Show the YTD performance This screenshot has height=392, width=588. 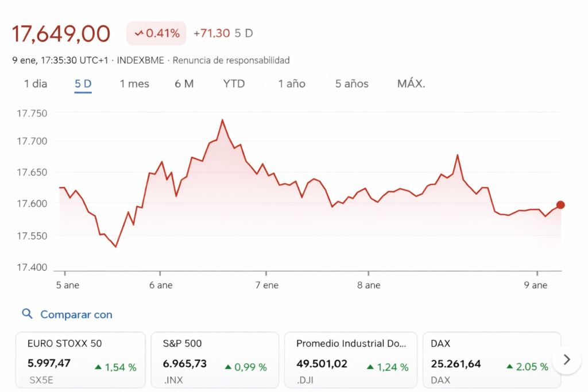click(234, 83)
